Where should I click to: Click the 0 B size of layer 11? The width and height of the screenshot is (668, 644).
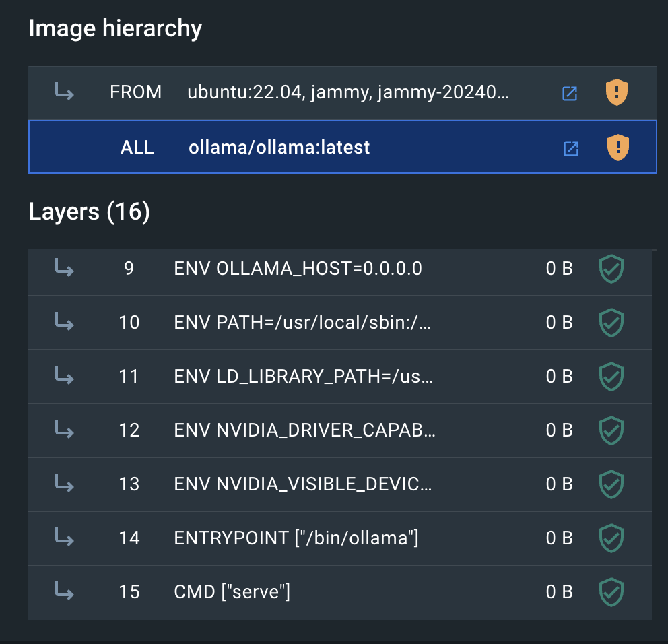(559, 377)
